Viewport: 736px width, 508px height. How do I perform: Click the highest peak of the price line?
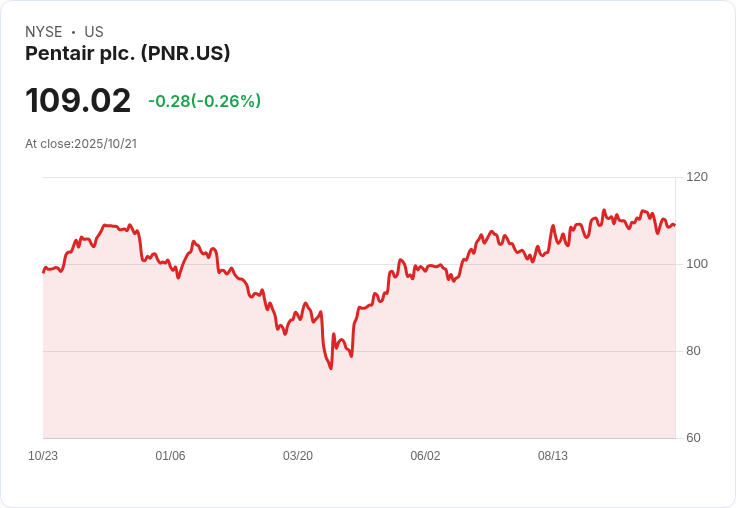point(604,210)
